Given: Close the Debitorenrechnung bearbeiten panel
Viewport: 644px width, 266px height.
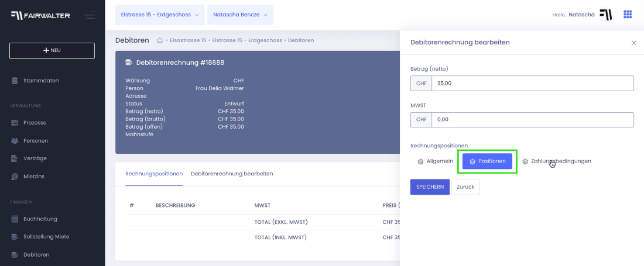Looking at the screenshot, I should point(633,43).
